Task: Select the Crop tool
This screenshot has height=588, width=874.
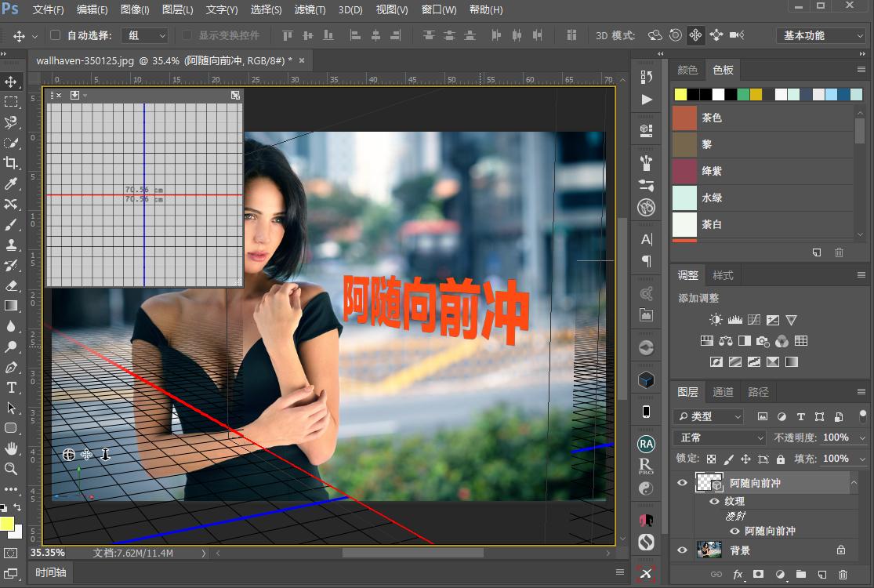Action: click(x=11, y=163)
